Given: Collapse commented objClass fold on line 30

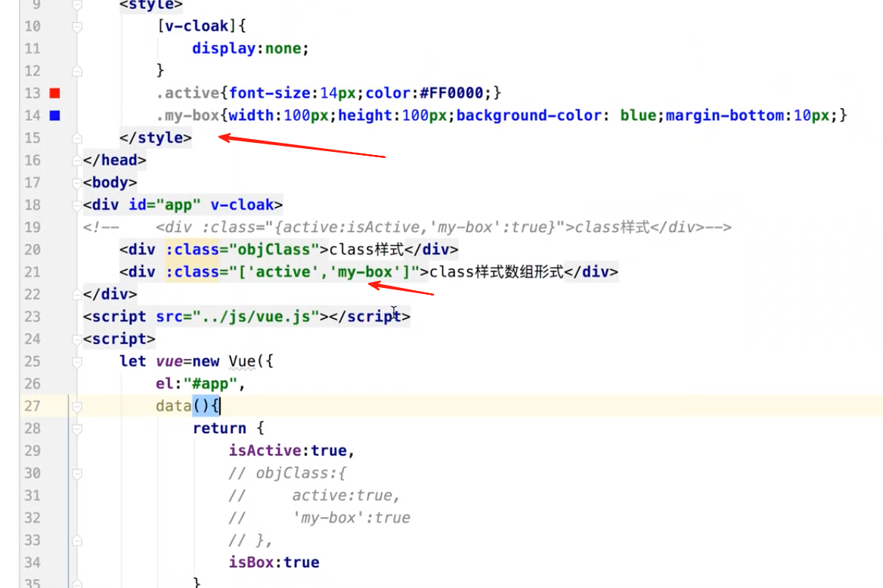Looking at the screenshot, I should [77, 473].
